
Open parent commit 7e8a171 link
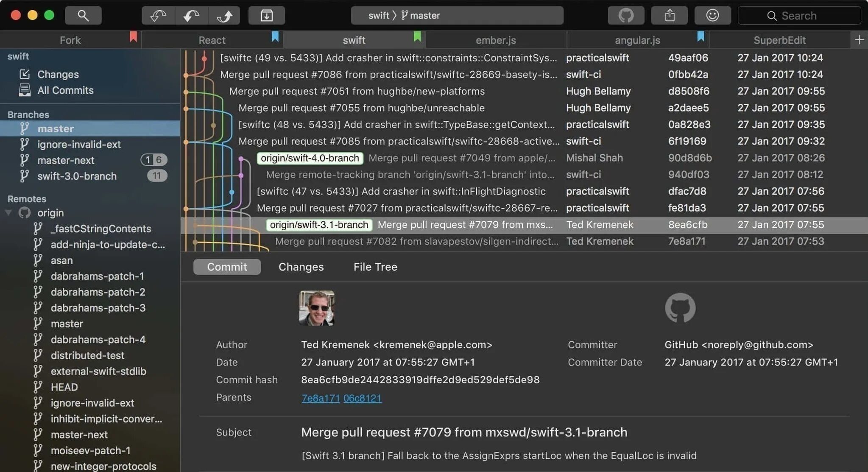point(320,398)
